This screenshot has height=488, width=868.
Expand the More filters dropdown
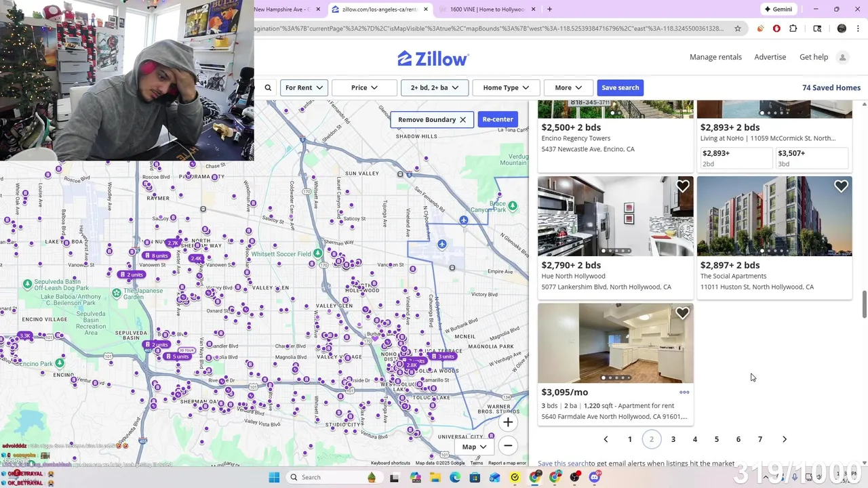(x=568, y=87)
